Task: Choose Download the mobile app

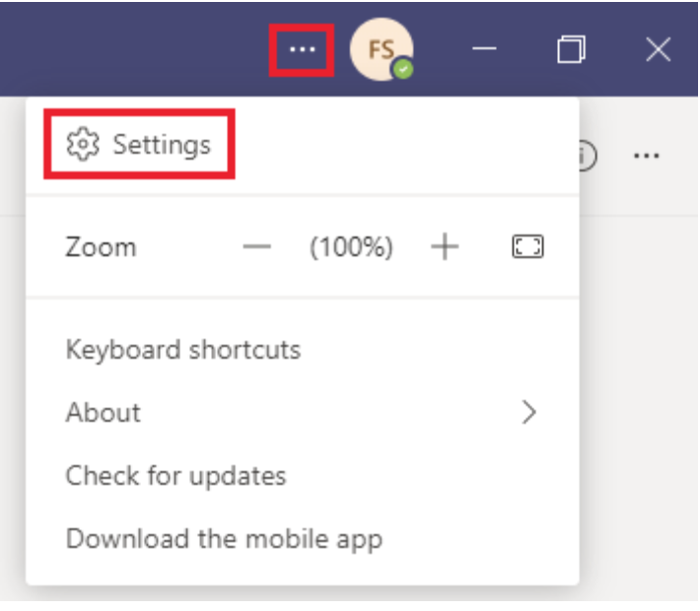Action: (x=224, y=539)
